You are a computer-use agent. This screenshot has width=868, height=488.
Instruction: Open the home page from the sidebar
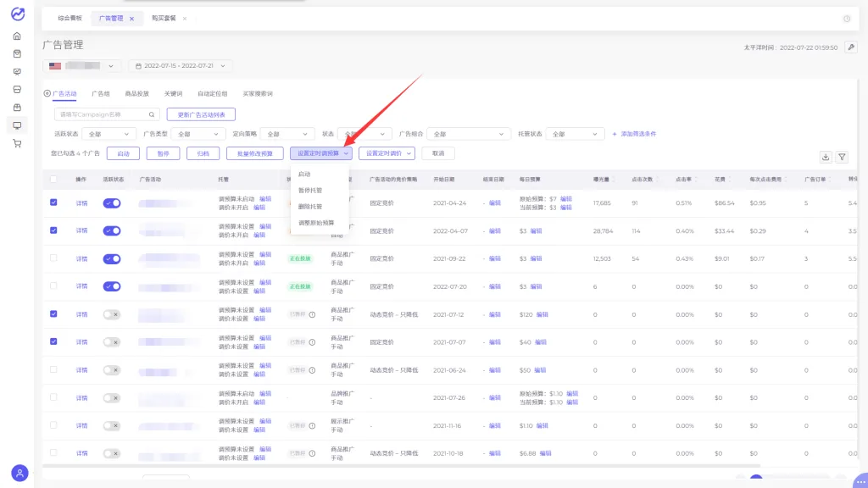[x=17, y=36]
